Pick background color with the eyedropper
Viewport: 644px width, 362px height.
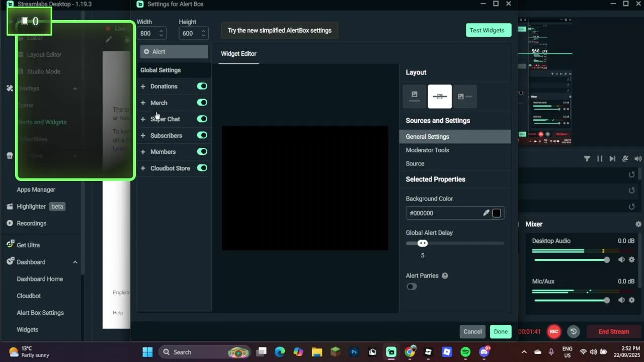click(486, 213)
